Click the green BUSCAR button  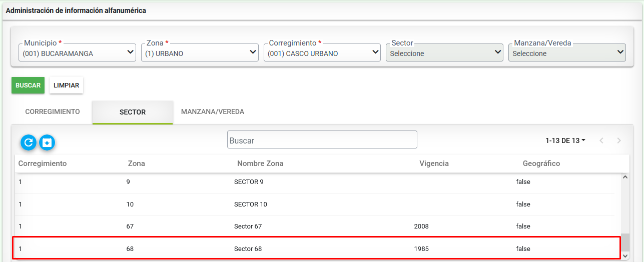point(28,85)
